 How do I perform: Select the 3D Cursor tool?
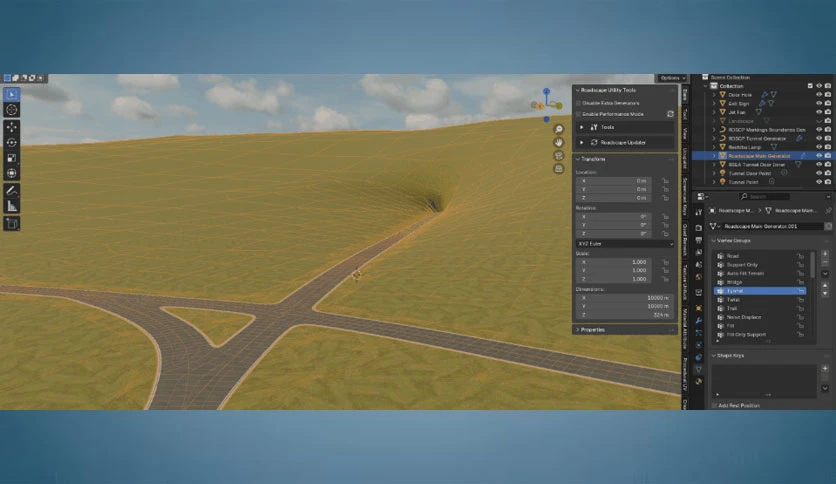(x=11, y=110)
